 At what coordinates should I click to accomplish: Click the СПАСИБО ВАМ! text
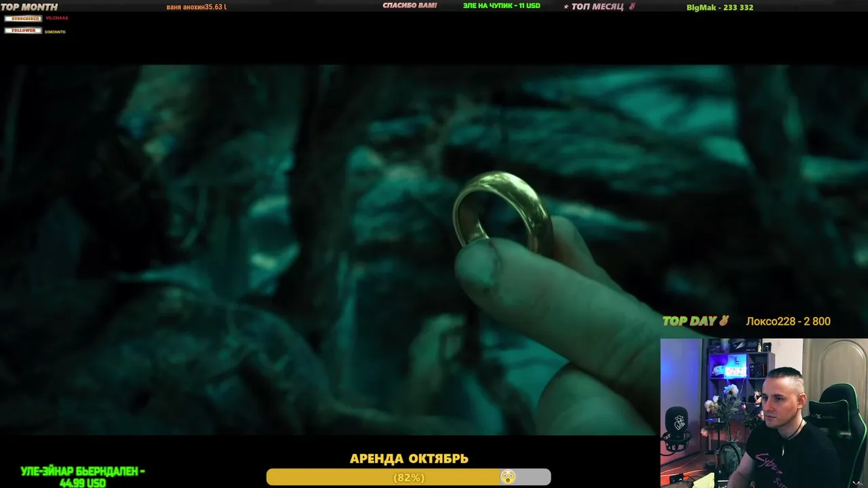pyautogui.click(x=410, y=5)
